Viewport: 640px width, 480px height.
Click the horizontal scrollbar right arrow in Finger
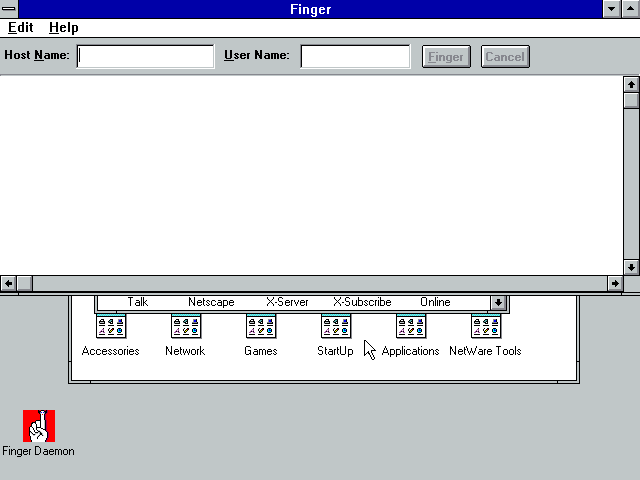615,283
